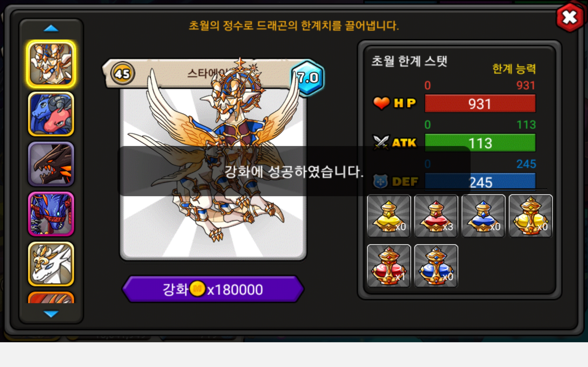This screenshot has width=588, height=367.
Task: Click the level 45 gold badge
Action: pos(122,73)
